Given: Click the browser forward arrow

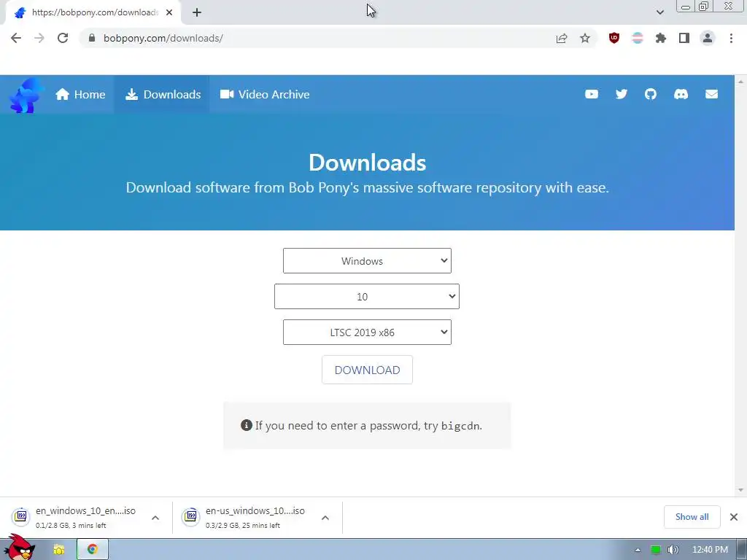Looking at the screenshot, I should [x=39, y=38].
